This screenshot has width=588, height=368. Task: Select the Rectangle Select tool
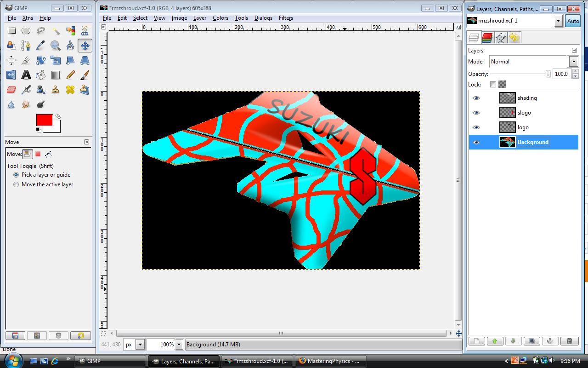[11, 31]
